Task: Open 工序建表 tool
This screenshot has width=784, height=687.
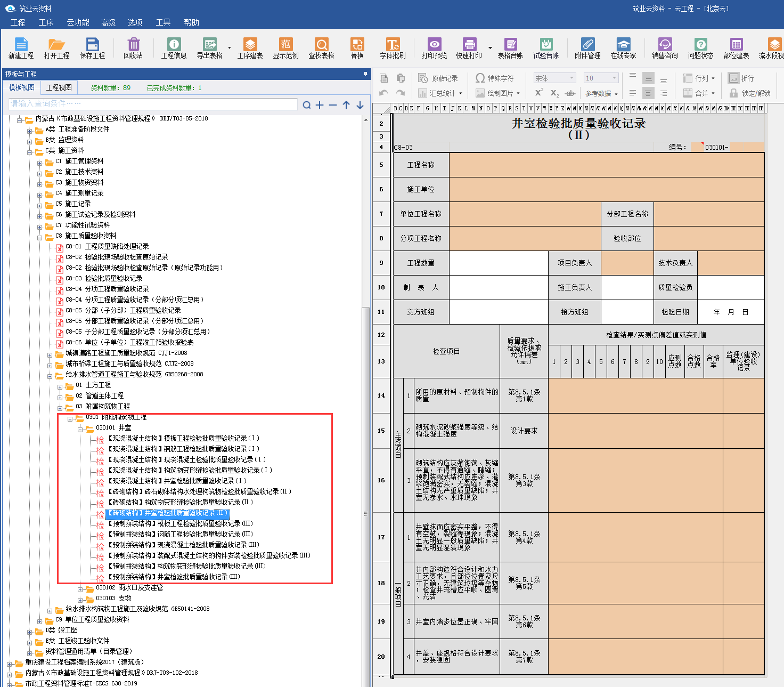Action: click(x=250, y=48)
